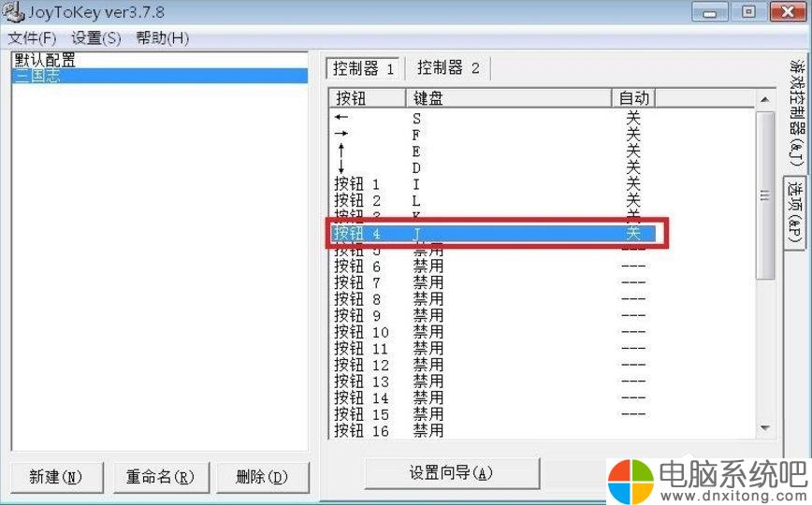Click the 重命名(R) button
The height and width of the screenshot is (505, 812).
[161, 477]
